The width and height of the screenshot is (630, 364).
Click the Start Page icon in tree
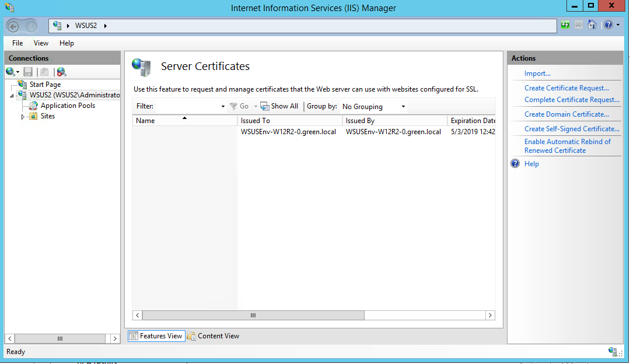point(23,85)
